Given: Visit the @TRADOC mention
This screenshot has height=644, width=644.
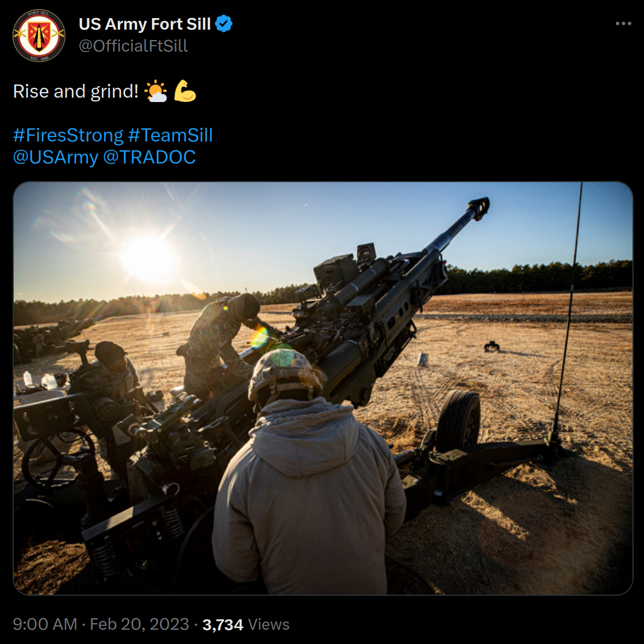Looking at the screenshot, I should click(x=150, y=157).
